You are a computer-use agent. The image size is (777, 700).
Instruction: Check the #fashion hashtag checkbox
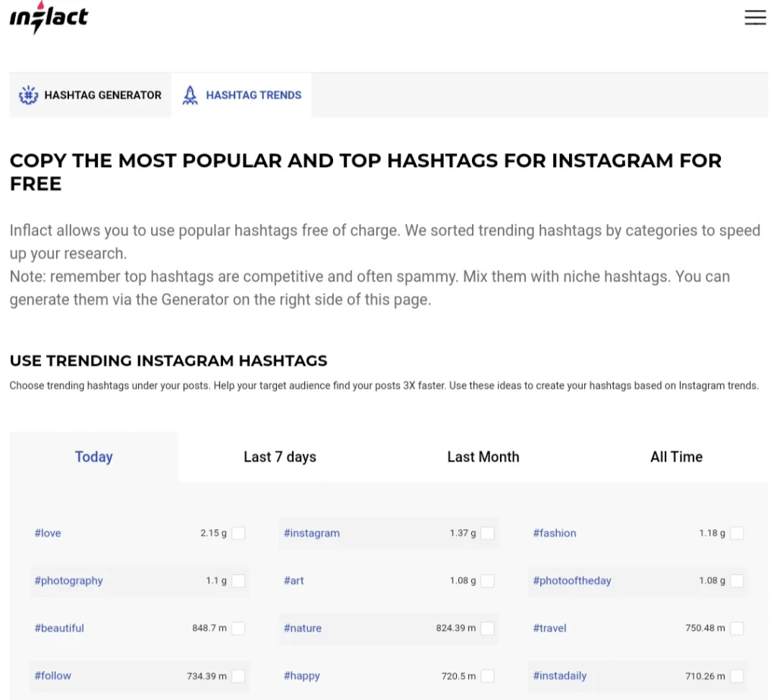pos(737,533)
